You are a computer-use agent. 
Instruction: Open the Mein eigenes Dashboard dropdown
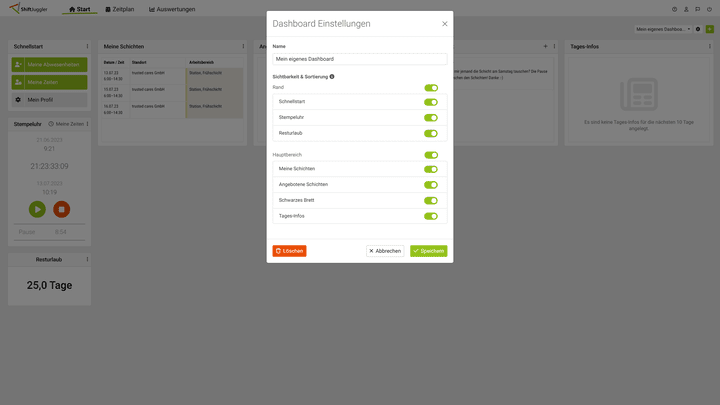coord(663,29)
